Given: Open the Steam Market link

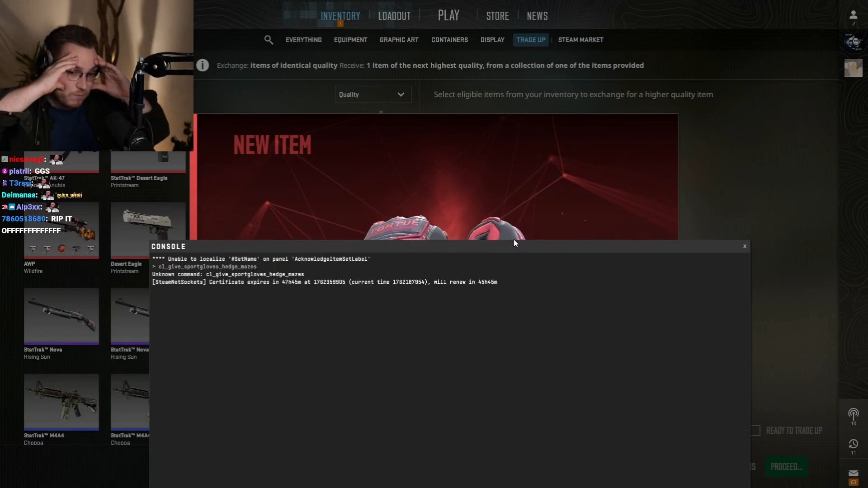Looking at the screenshot, I should click(x=580, y=40).
